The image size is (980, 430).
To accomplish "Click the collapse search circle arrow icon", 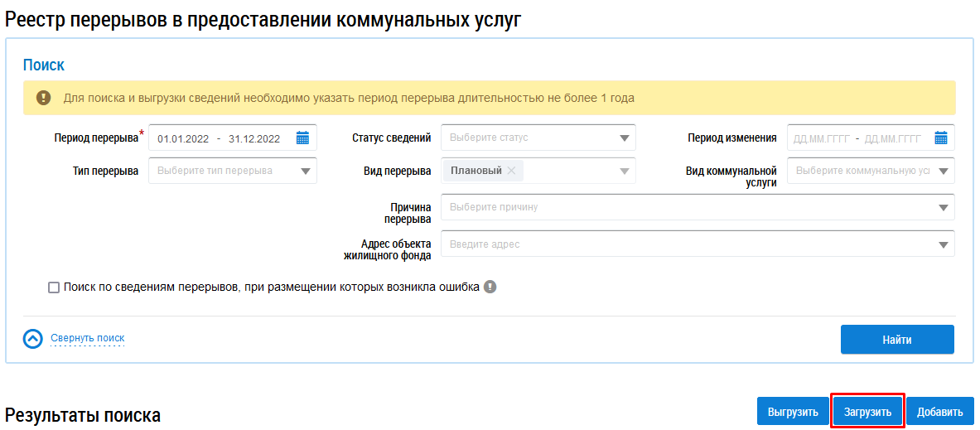I will click(32, 339).
